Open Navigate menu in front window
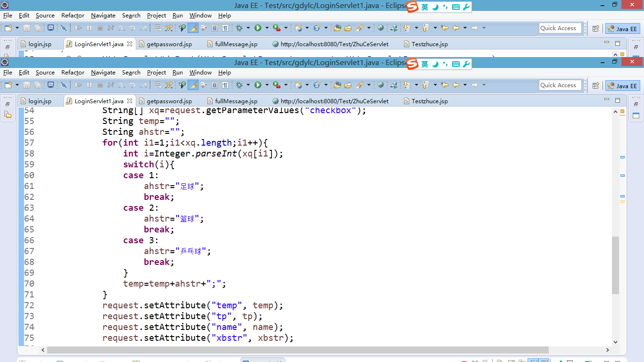The image size is (644, 362). coord(103,73)
